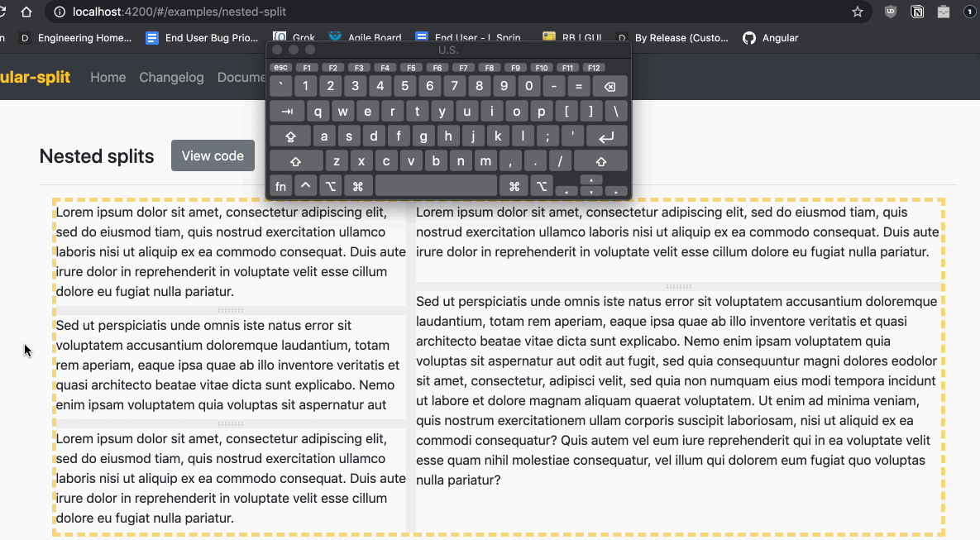Toggle the caps lock key on virtual keyboard
980x540 pixels.
[x=290, y=136]
